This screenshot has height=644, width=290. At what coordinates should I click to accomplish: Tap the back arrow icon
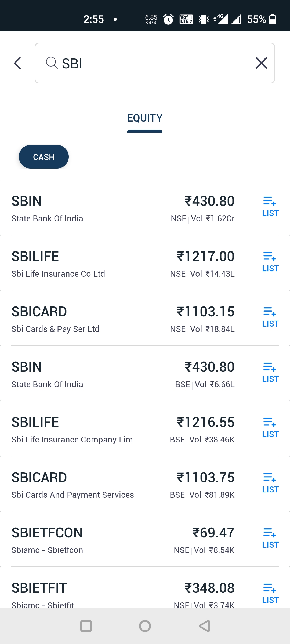click(17, 63)
